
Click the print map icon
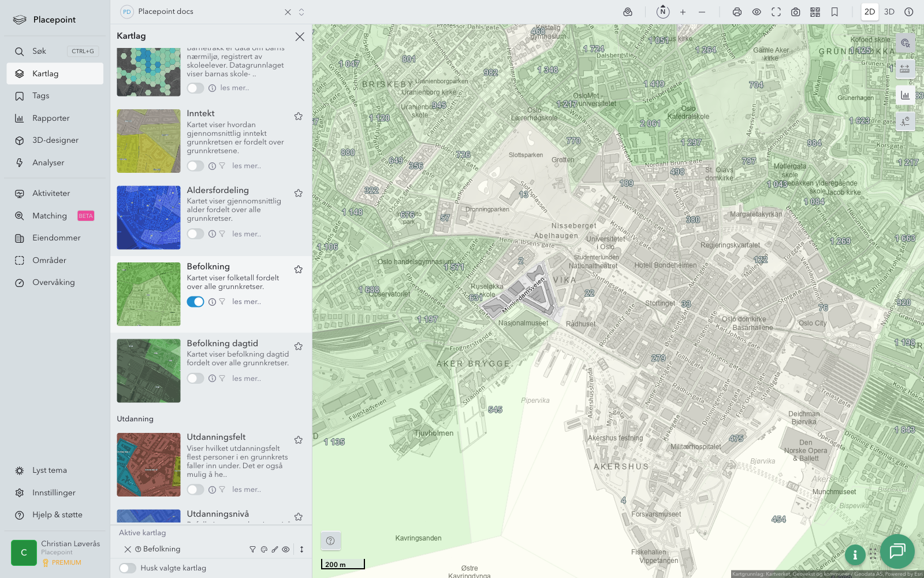click(x=737, y=12)
